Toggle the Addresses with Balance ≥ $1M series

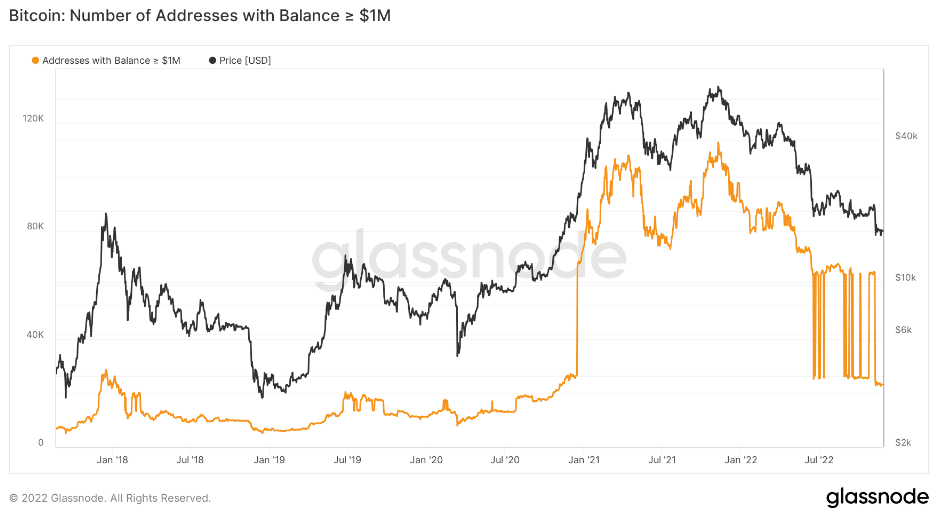tap(112, 61)
